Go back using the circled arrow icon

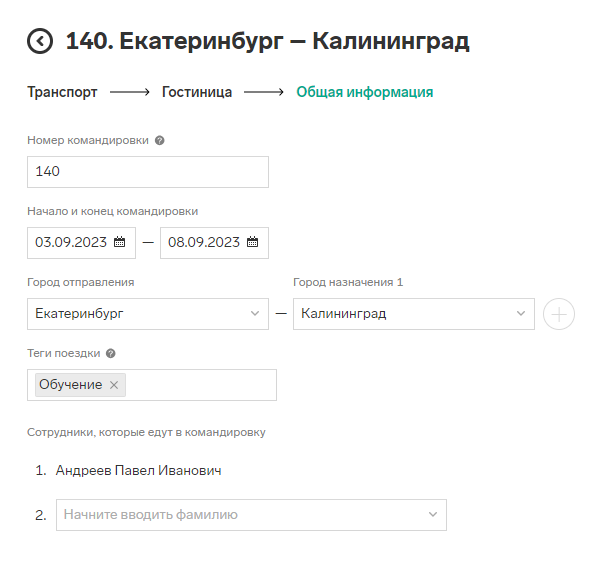pos(40,41)
